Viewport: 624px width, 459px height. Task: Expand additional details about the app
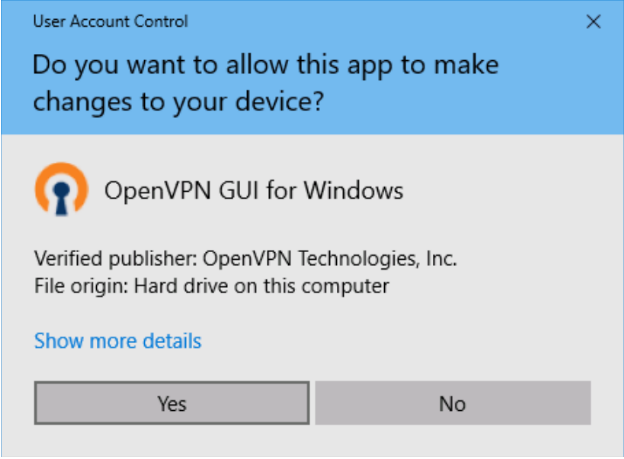pos(118,341)
